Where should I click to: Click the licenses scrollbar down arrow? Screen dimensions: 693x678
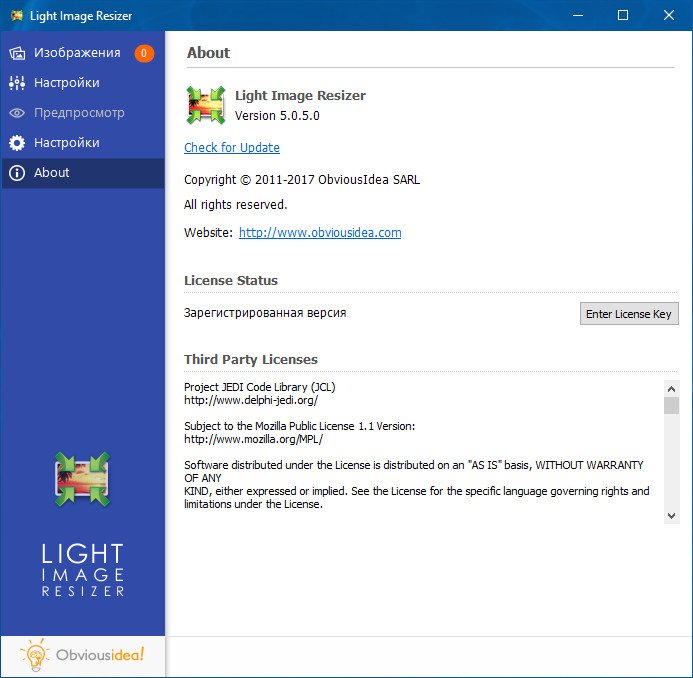671,514
